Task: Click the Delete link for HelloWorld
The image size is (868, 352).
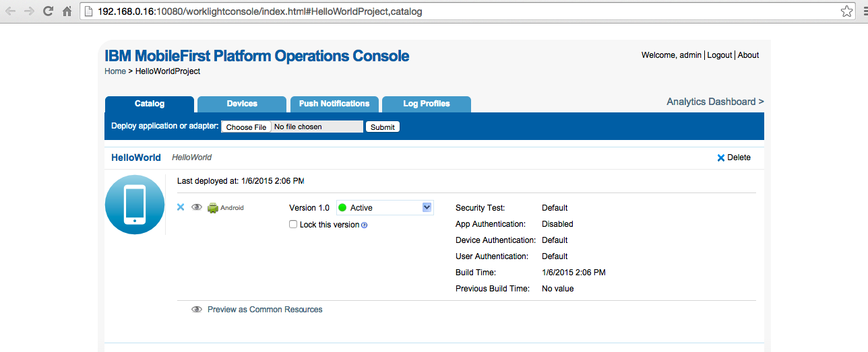Action: pos(739,157)
